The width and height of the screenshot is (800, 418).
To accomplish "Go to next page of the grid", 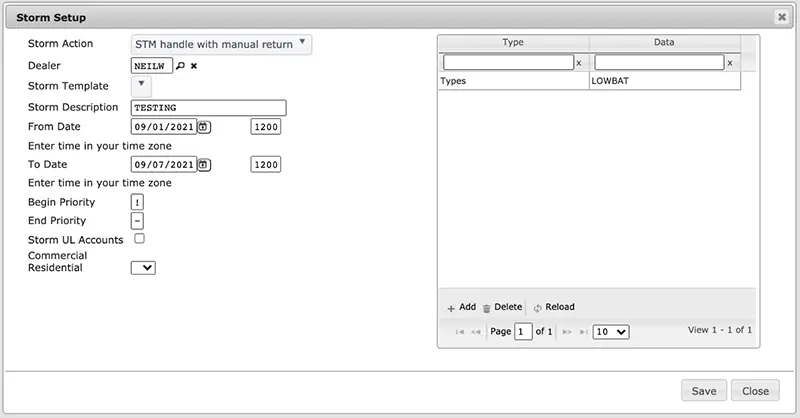I will pos(566,332).
